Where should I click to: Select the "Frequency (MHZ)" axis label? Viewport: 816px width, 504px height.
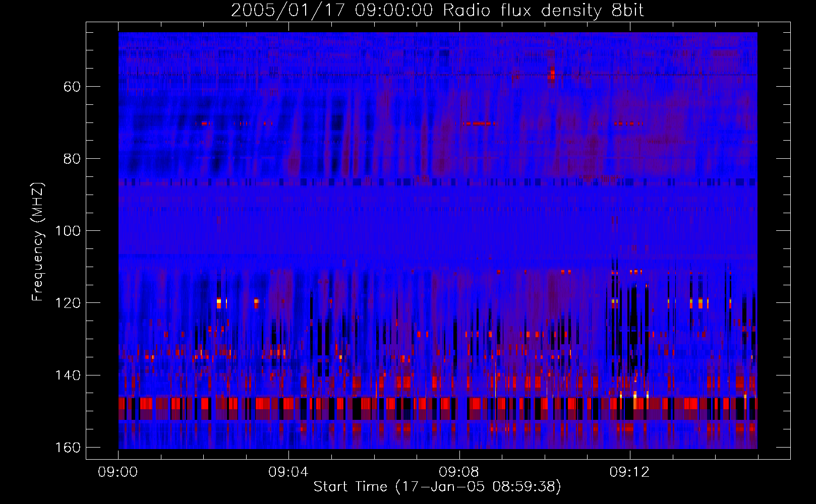(x=38, y=241)
